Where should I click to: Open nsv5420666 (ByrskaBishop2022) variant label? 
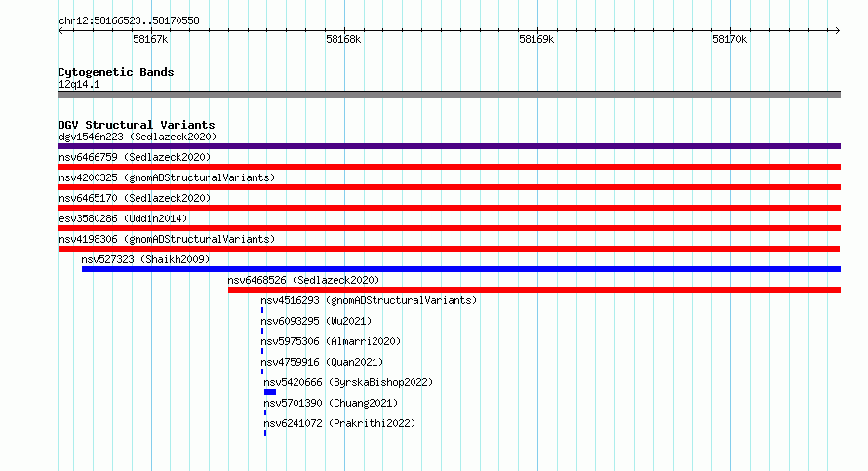coord(348,382)
